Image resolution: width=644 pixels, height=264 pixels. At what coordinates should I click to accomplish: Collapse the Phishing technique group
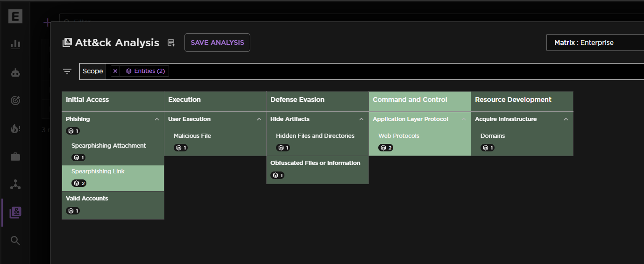tap(157, 119)
